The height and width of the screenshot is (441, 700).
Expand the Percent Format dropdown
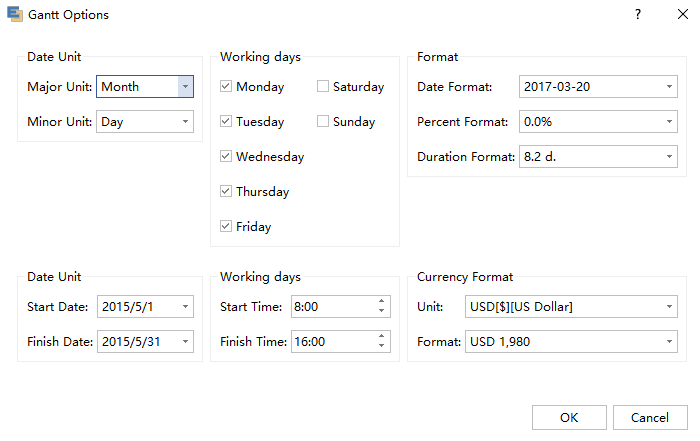[668, 122]
